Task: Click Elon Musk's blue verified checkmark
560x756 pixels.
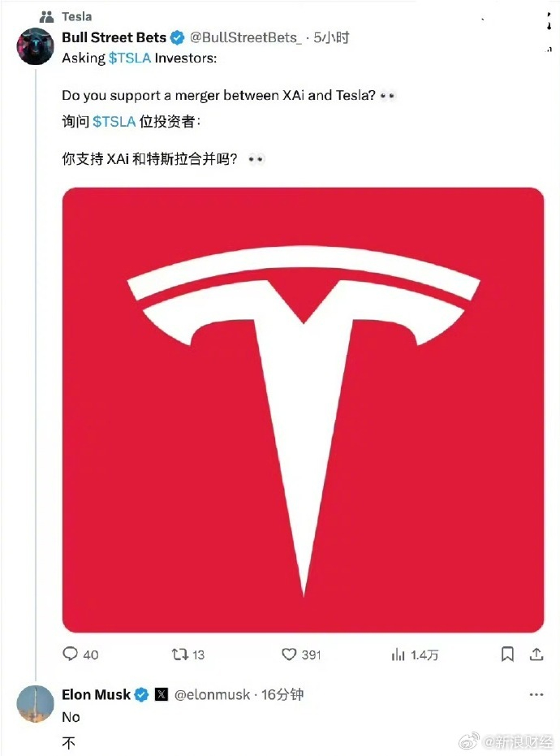Action: tap(140, 695)
